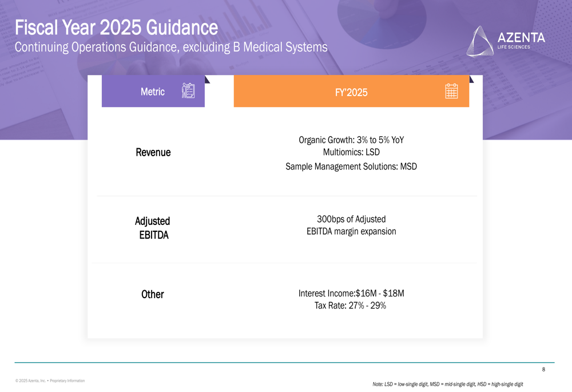Click the dark folded corner of the FY'2025 header
The image size is (572, 392).
471,79
